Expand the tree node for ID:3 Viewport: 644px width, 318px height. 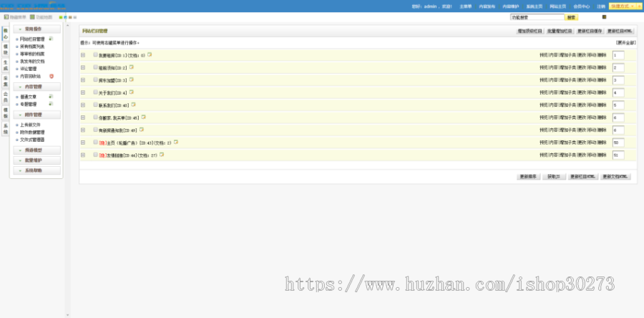[83, 79]
